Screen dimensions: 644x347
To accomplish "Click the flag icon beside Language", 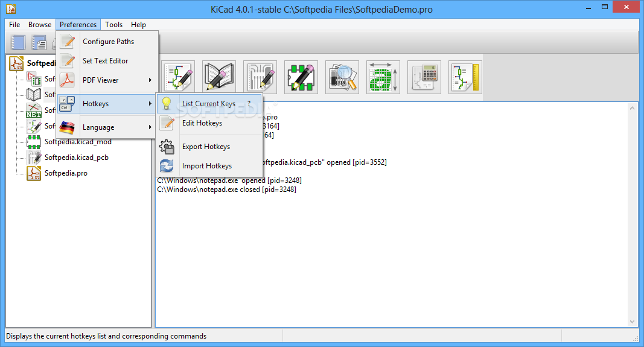I will point(67,127).
